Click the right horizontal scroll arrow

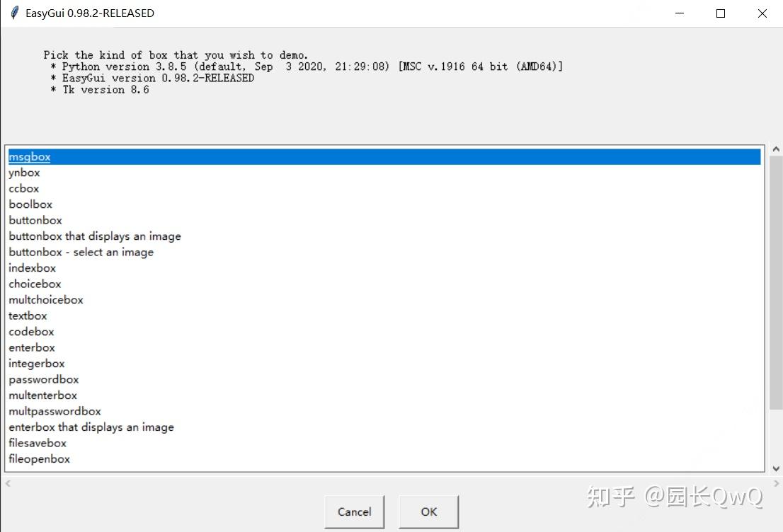[775, 484]
